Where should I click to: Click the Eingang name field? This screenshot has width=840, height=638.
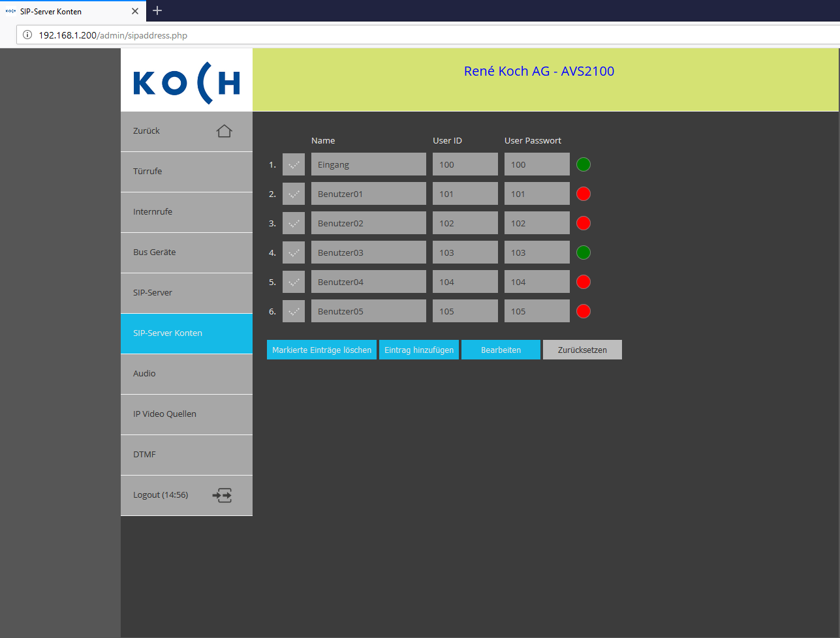click(369, 164)
